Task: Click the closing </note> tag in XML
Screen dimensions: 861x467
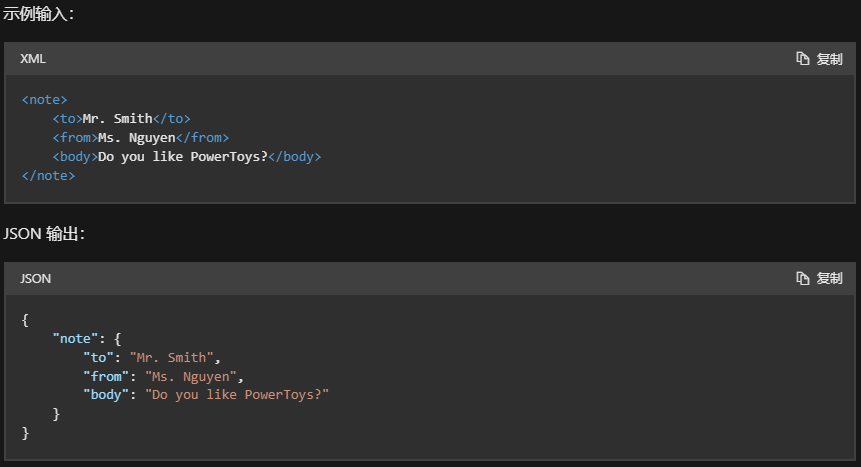Action: coord(48,176)
